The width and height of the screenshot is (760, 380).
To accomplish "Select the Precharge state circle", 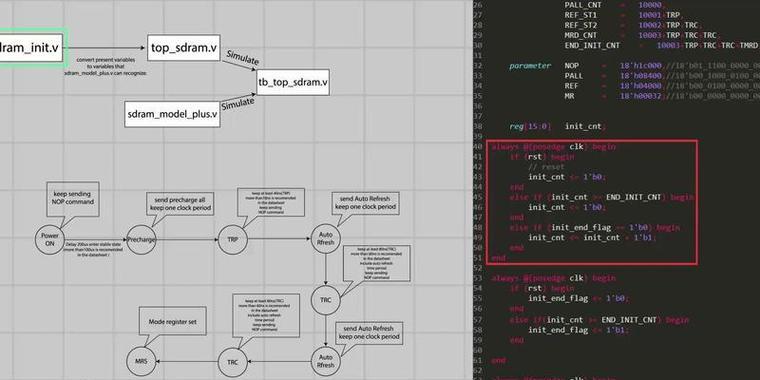I will (x=141, y=239).
